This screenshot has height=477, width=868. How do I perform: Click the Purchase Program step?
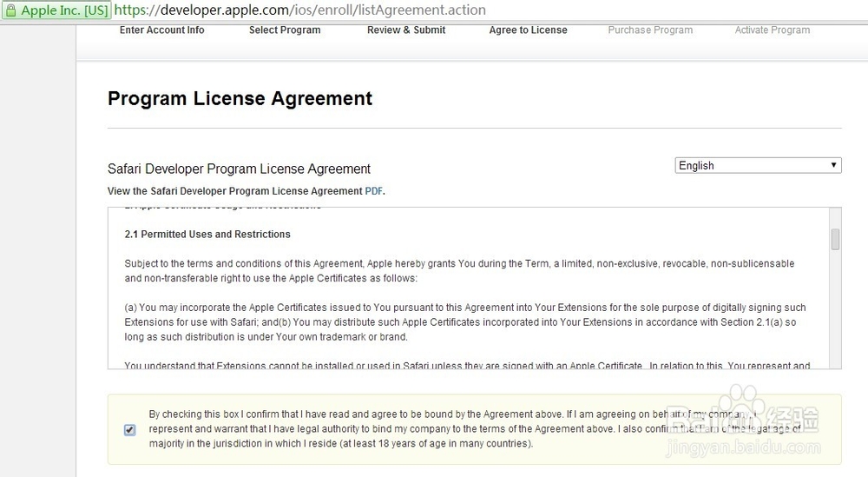(650, 30)
